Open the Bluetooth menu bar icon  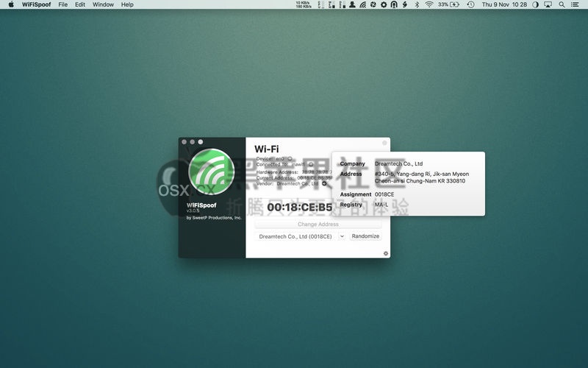tap(417, 4)
